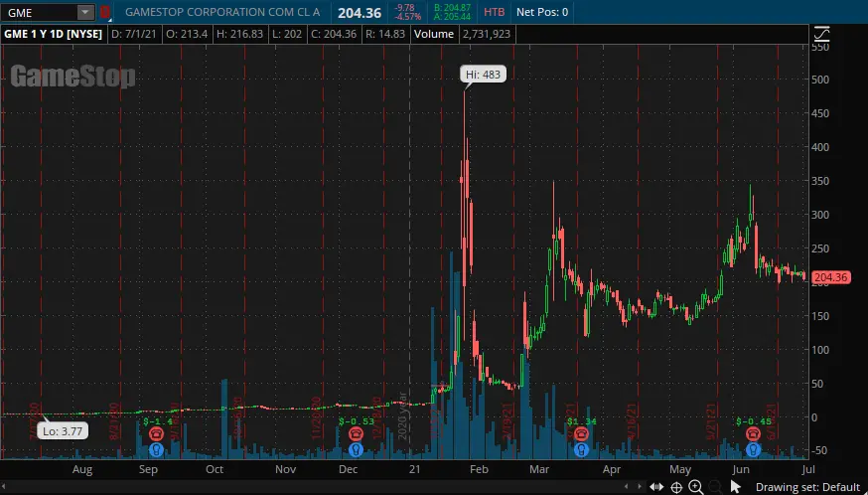Click the -9.78 / -4.57% change readout
868x495 pixels.
[x=407, y=12]
